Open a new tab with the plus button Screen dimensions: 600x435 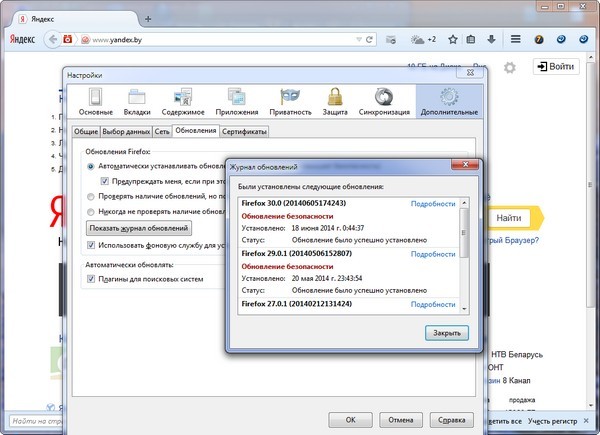pos(148,19)
